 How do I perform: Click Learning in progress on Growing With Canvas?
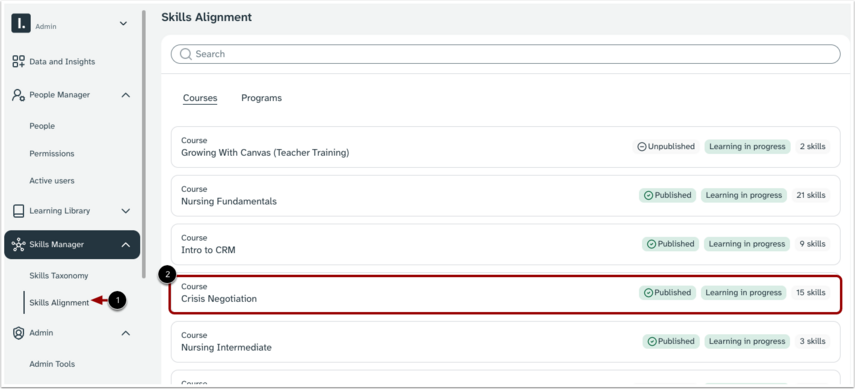(x=747, y=147)
